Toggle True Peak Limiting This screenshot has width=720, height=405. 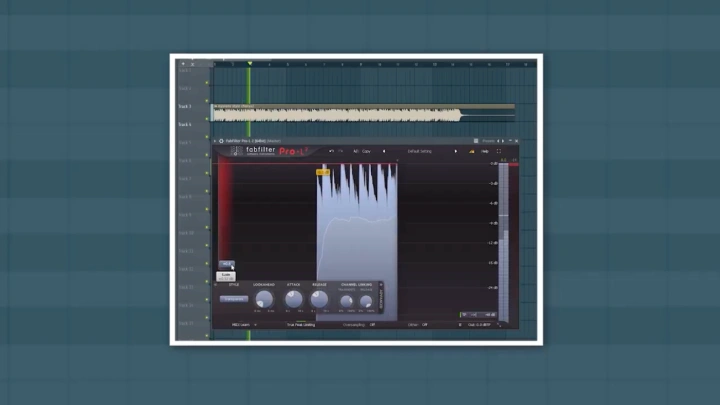(301, 325)
